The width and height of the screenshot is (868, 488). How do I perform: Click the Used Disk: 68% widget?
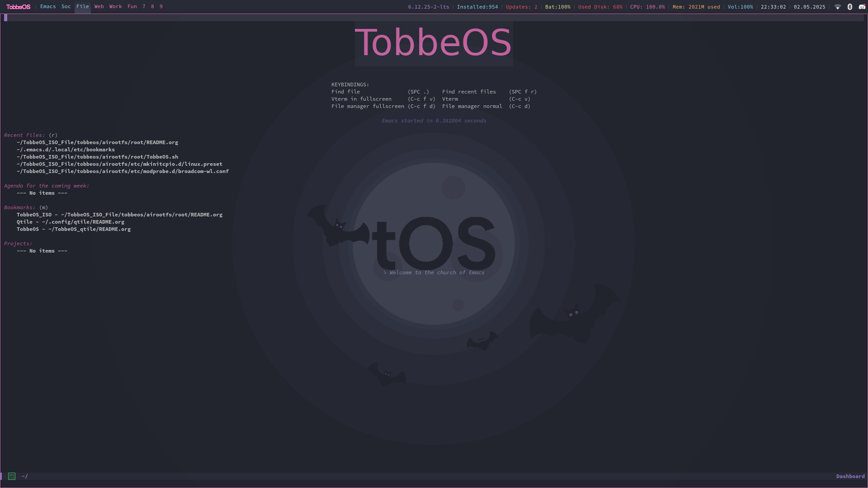(600, 7)
